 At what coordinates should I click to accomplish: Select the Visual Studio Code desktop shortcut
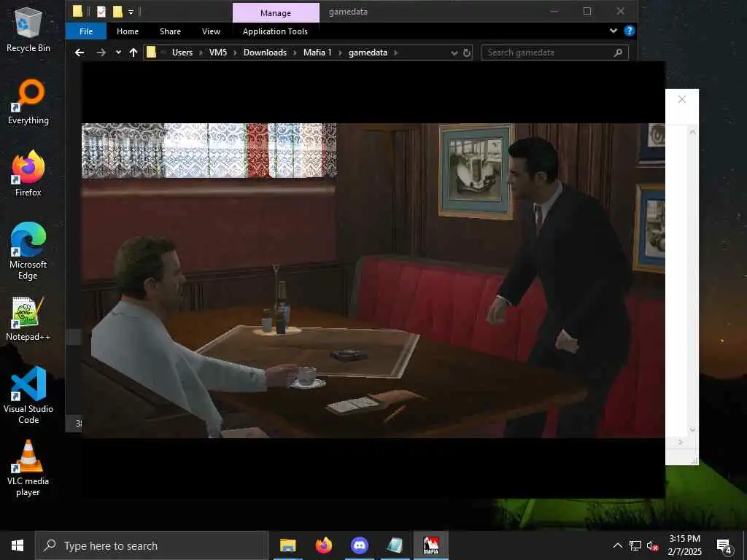28,395
